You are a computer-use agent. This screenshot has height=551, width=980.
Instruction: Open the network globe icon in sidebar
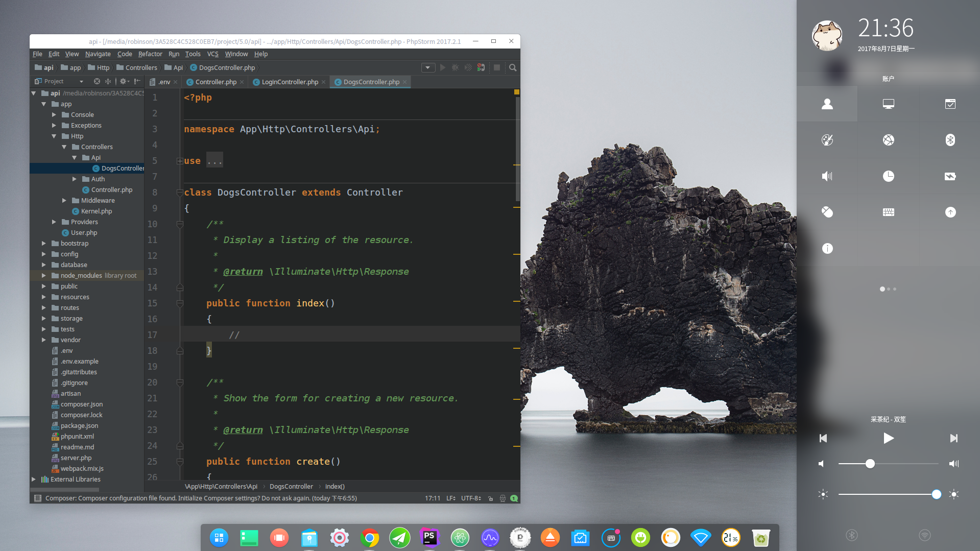click(889, 140)
